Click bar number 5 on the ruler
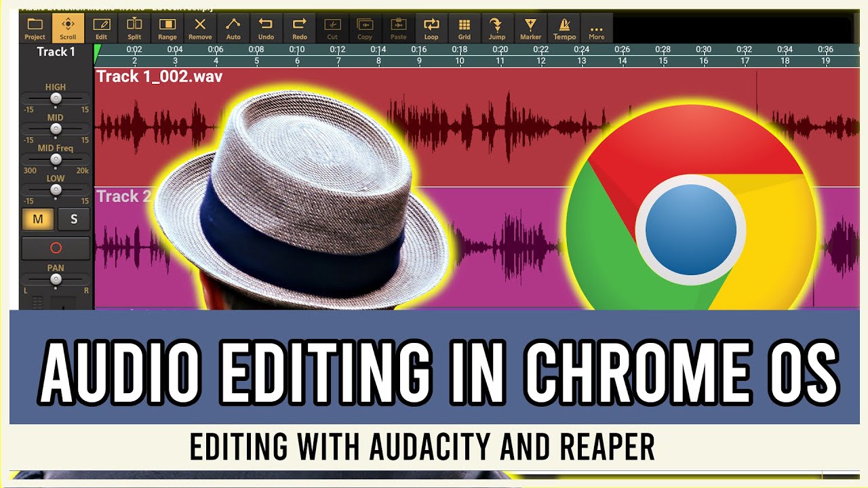The height and width of the screenshot is (488, 868). click(256, 61)
